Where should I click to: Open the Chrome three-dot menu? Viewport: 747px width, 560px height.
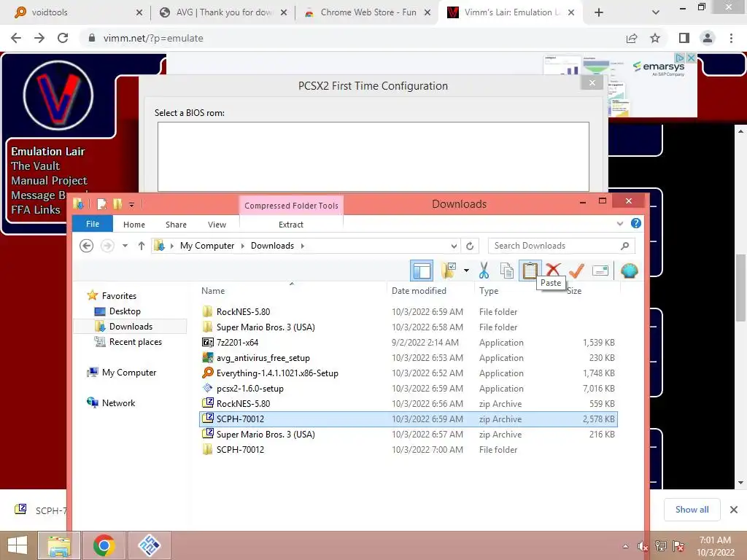pyautogui.click(x=731, y=38)
